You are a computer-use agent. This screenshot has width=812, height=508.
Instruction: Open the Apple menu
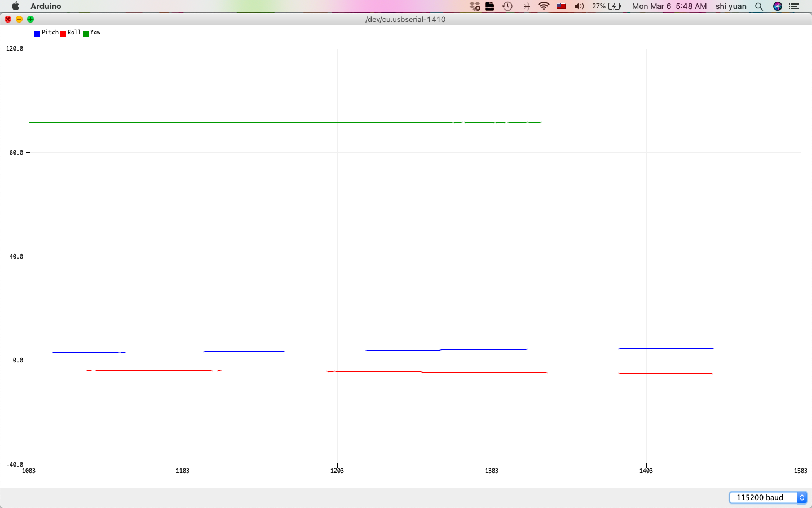coord(15,6)
